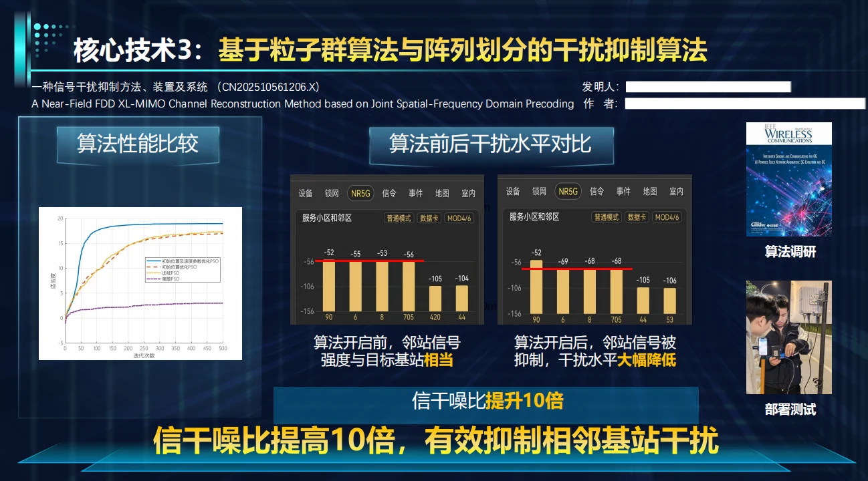This screenshot has width=868, height=481.
Task: Click 数据卡 button in the before-algorithm panel
Action: pyautogui.click(x=429, y=218)
